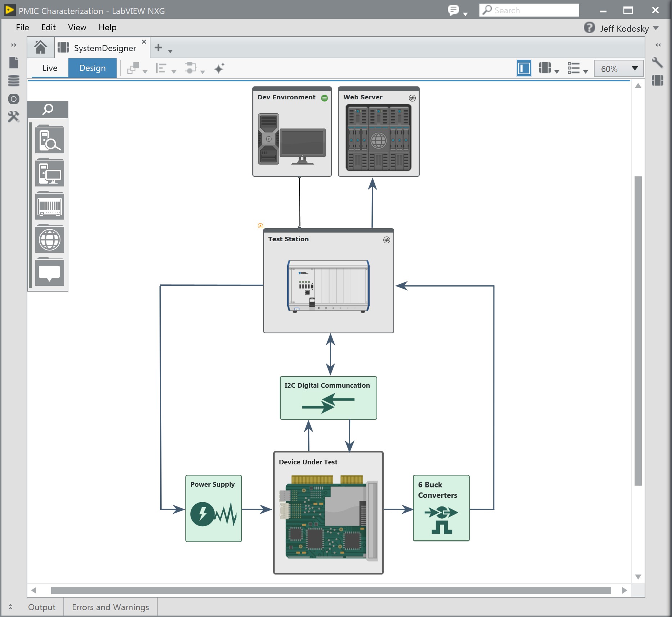This screenshot has height=617, width=672.
Task: Open the Home tab icon
Action: coord(40,47)
